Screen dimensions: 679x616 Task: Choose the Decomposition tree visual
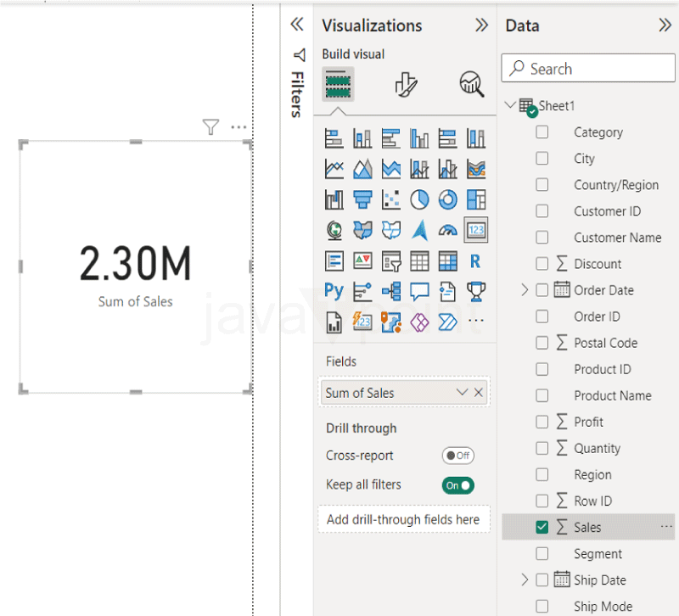[391, 291]
